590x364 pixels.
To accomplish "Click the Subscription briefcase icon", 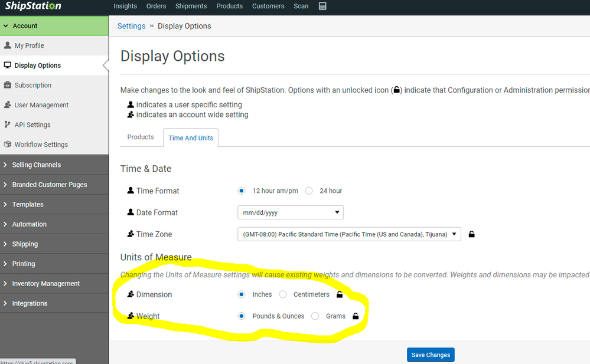I will pos(8,85).
